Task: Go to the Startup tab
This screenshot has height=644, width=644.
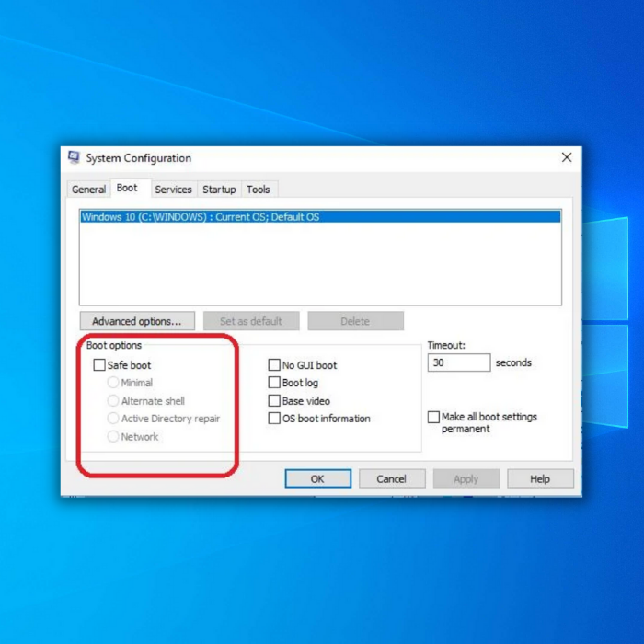Action: click(x=219, y=190)
